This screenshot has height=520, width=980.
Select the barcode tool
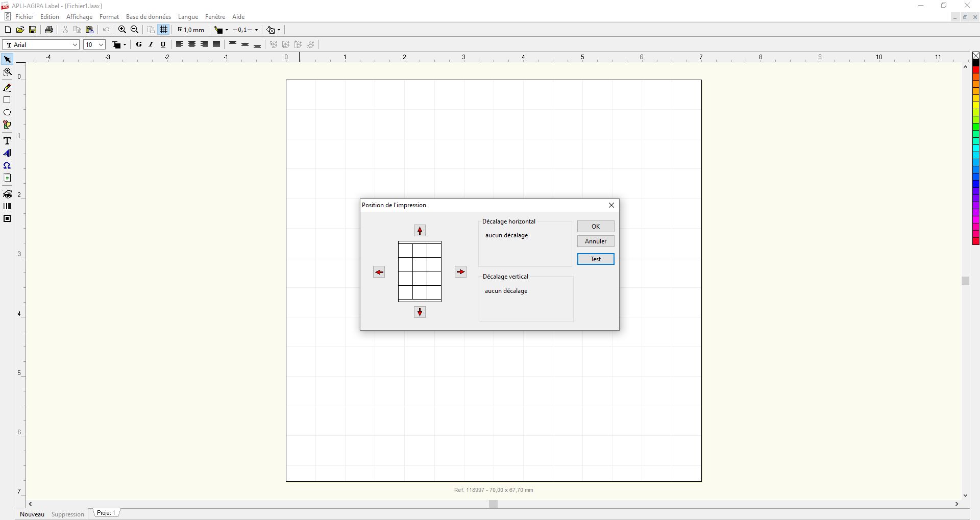[7, 206]
